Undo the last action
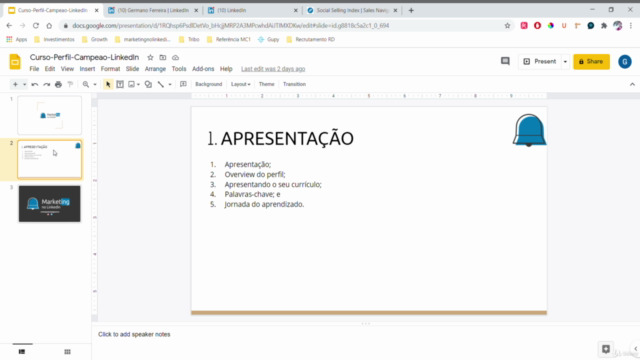The width and height of the screenshot is (640, 360). 35,84
